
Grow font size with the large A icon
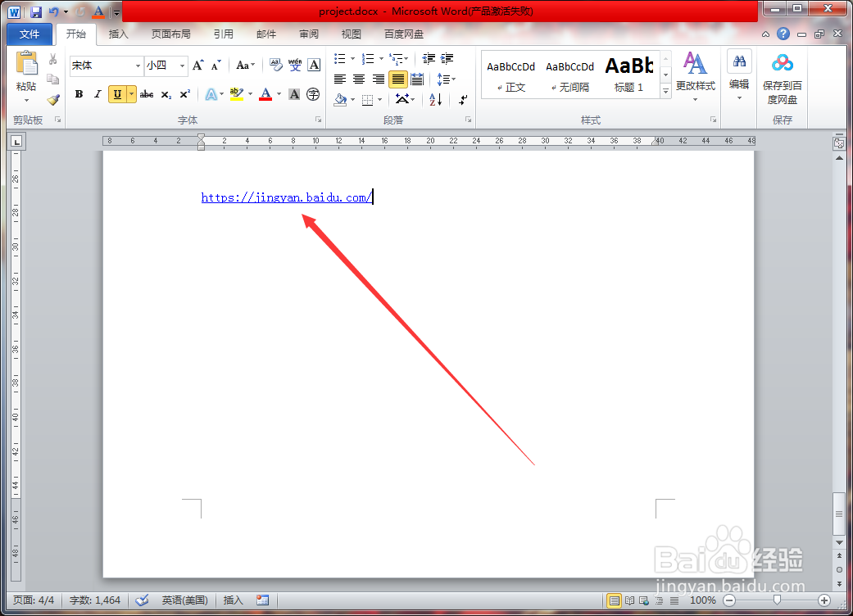[198, 66]
